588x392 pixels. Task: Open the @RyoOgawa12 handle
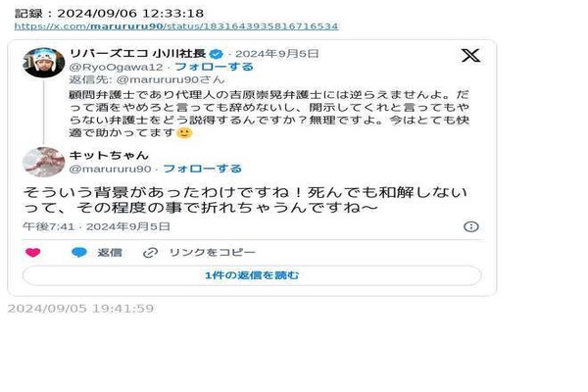[x=117, y=68]
